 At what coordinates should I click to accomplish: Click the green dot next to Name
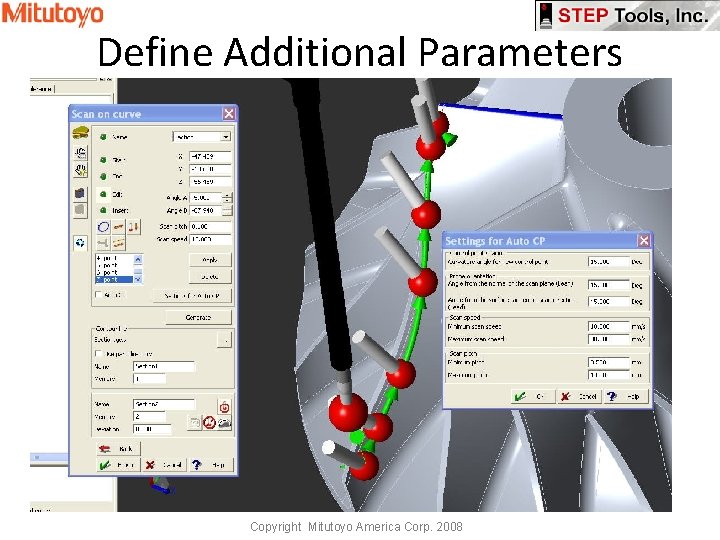click(103, 137)
